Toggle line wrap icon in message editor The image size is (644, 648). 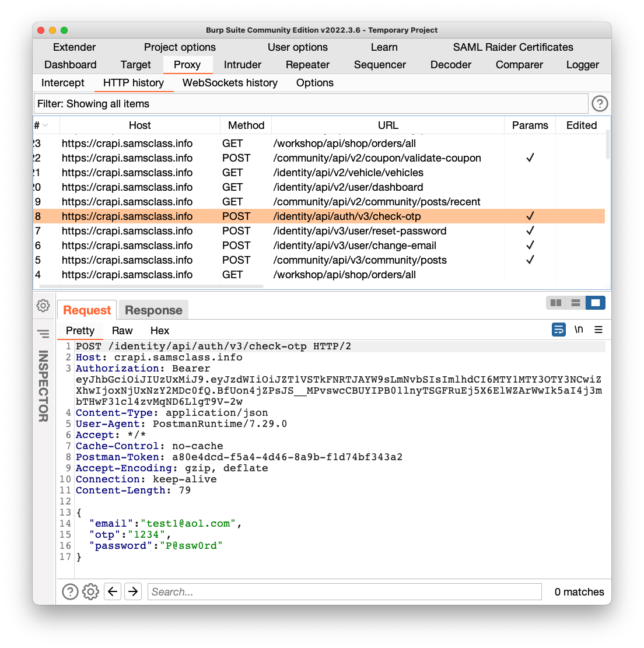(558, 330)
